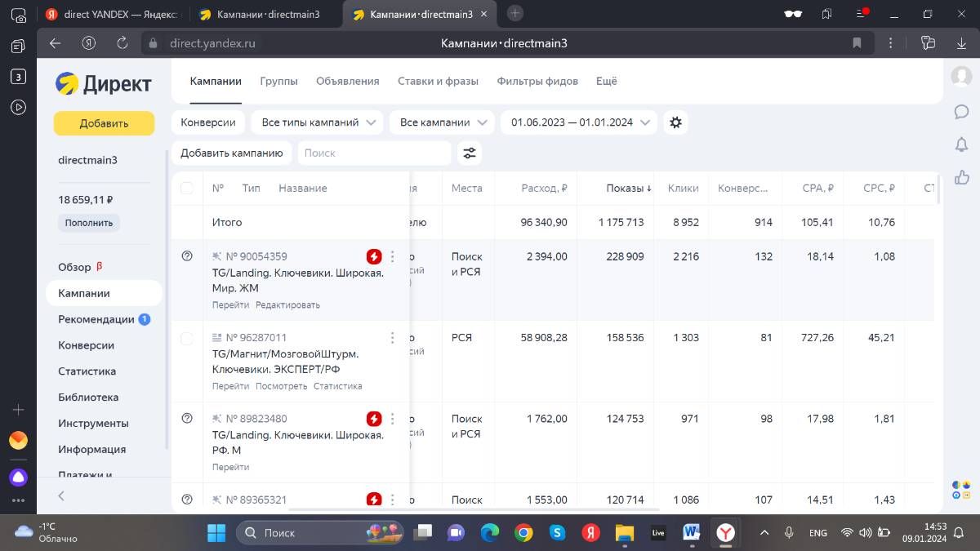The image size is (980, 551).
Task: Collapse left sidebar with chevron arrow
Action: coord(61,495)
